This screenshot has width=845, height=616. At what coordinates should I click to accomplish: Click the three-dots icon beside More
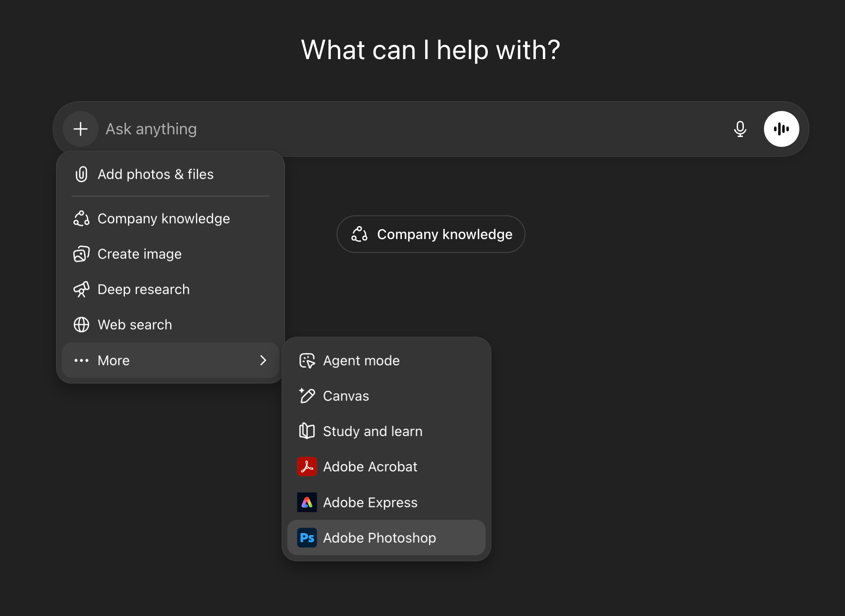(81, 360)
